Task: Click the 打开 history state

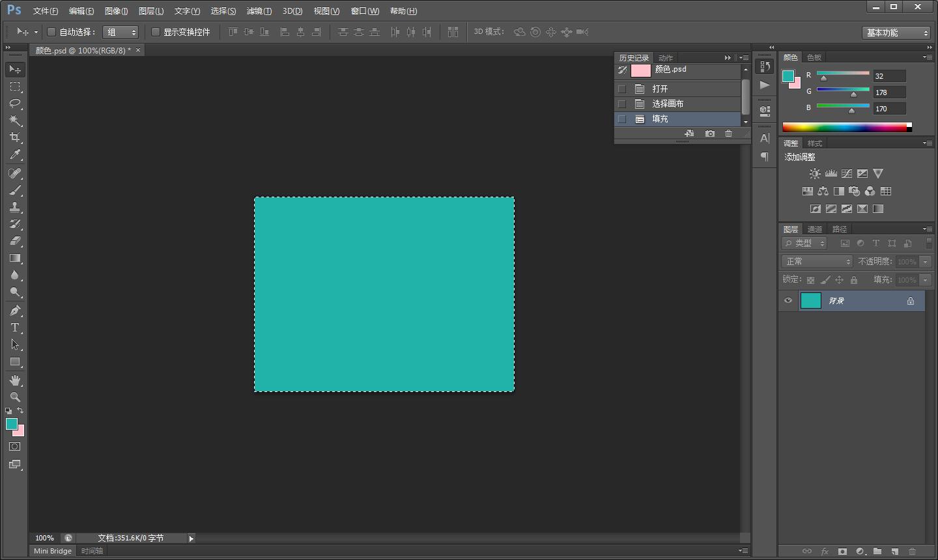Action: [x=660, y=89]
